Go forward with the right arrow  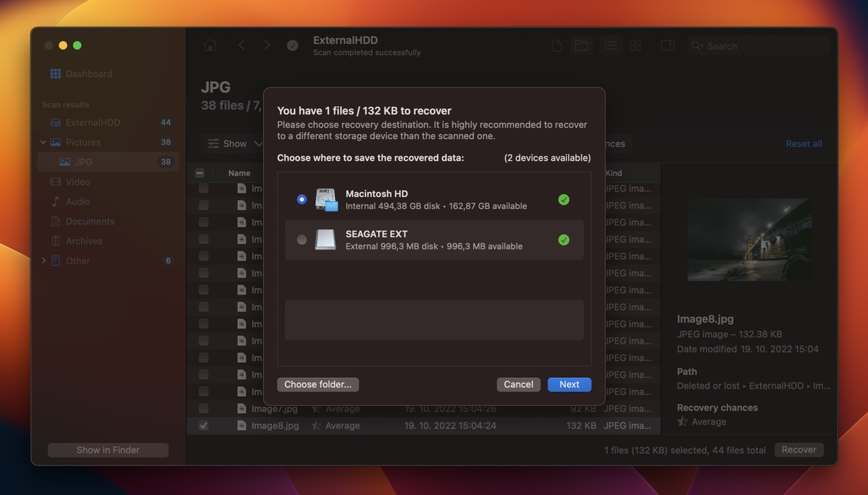pos(266,45)
